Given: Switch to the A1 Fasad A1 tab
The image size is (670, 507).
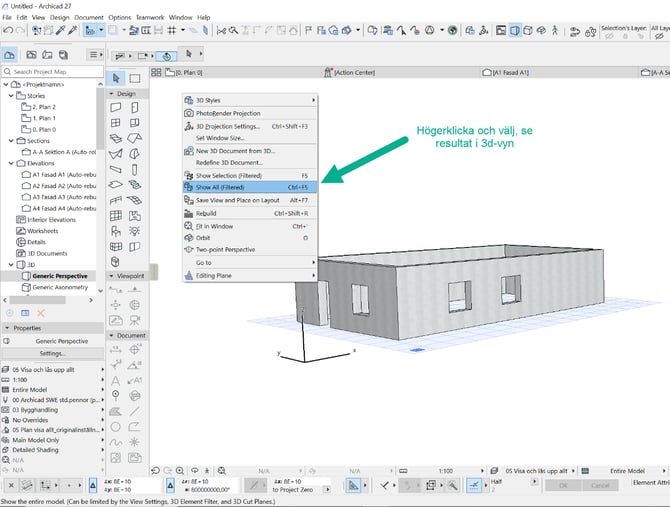Looking at the screenshot, I should tap(510, 72).
